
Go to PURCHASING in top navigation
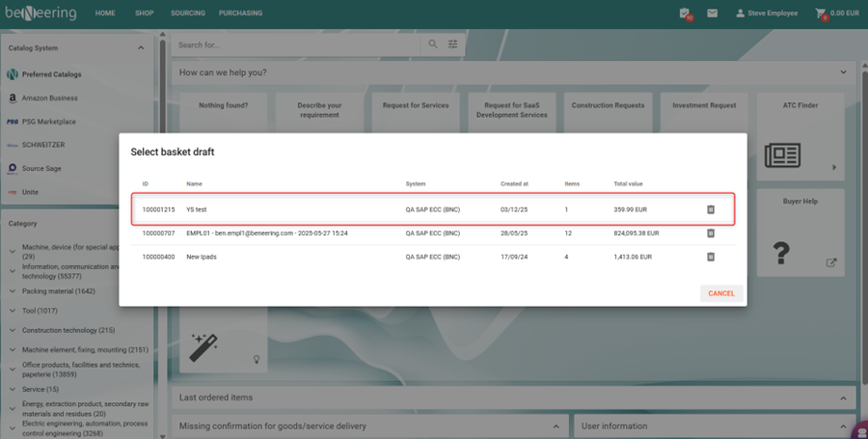pos(240,14)
